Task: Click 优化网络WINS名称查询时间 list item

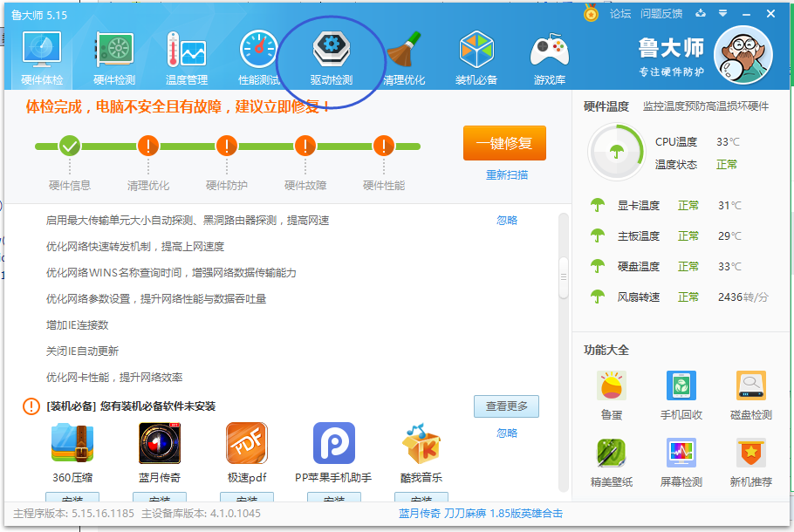Action: 171,273
